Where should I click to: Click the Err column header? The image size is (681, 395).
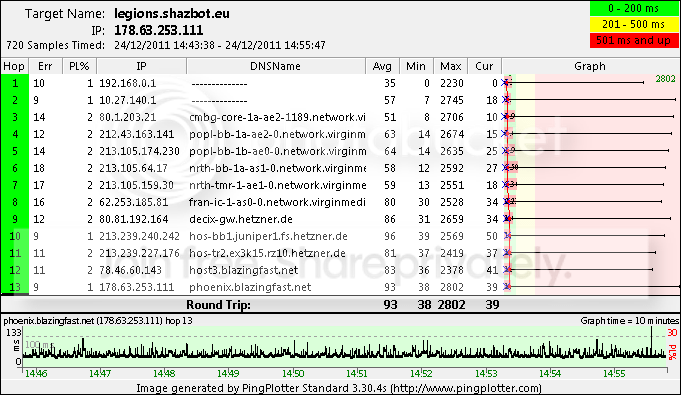pyautogui.click(x=45, y=66)
